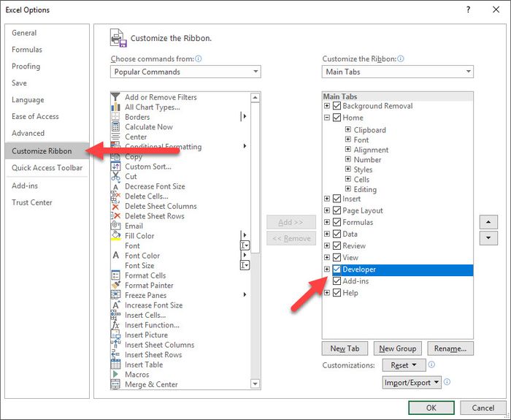The width and height of the screenshot is (511, 420).
Task: Toggle the Review tab checkbox
Action: [x=337, y=245]
